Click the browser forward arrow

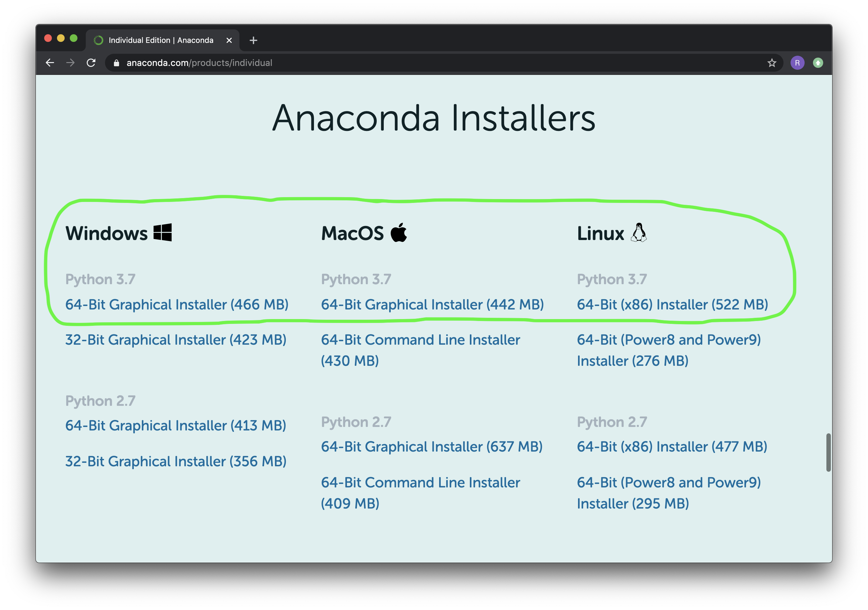(x=70, y=63)
